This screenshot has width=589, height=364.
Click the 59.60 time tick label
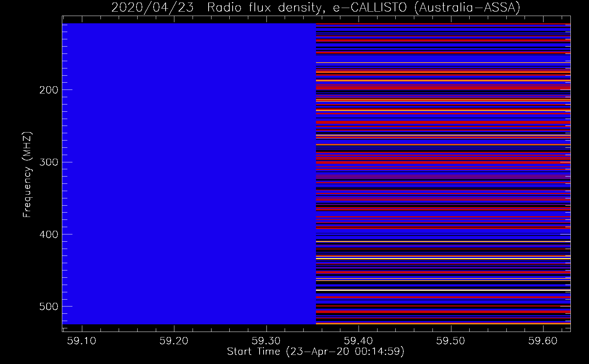click(x=543, y=341)
